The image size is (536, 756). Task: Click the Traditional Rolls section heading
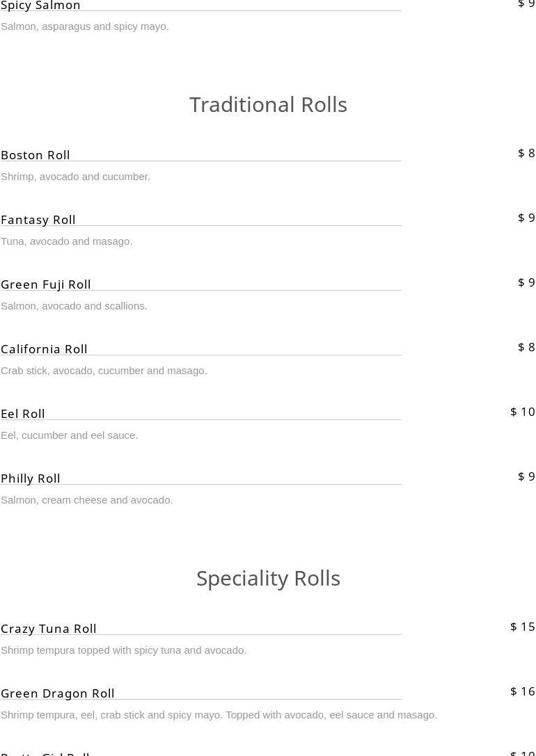268,104
